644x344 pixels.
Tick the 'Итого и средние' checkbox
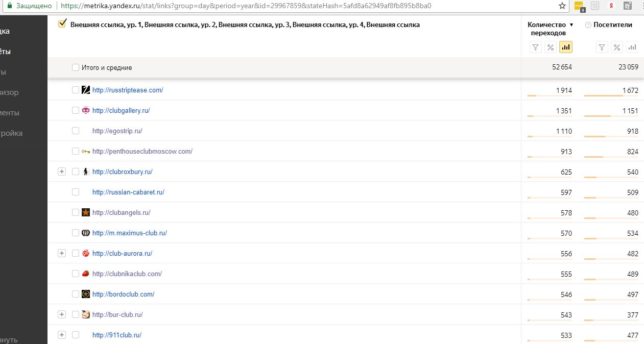coord(76,67)
